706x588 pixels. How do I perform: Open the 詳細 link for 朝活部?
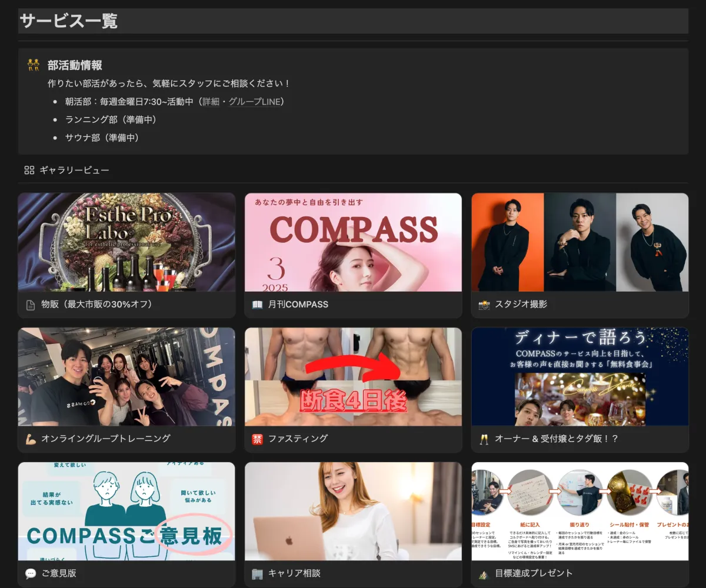[x=211, y=102]
